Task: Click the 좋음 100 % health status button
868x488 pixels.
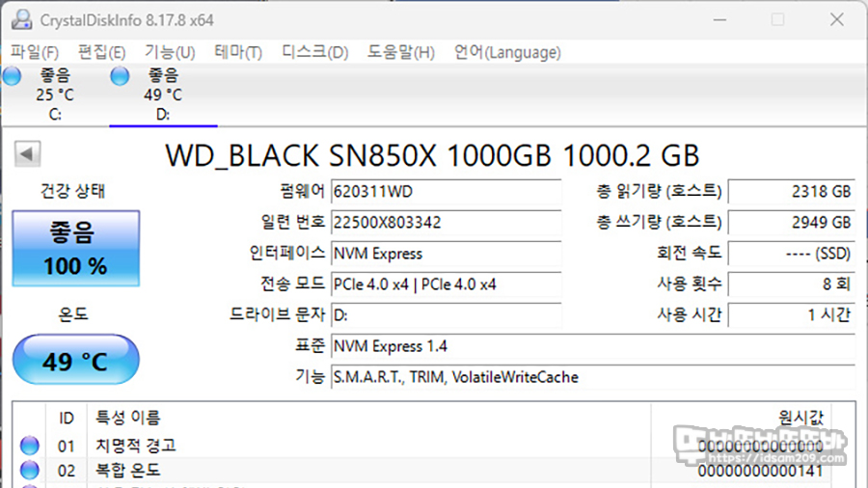Action: pos(76,249)
